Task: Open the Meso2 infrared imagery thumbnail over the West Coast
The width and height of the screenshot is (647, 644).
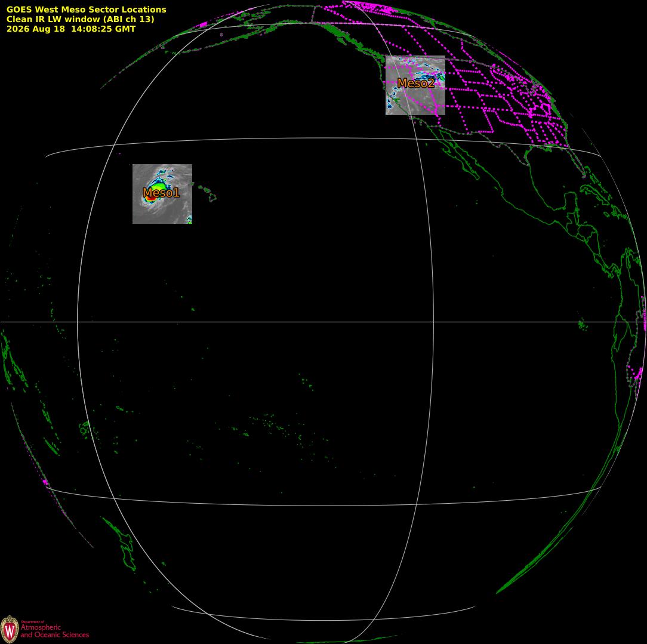Action: [x=415, y=85]
